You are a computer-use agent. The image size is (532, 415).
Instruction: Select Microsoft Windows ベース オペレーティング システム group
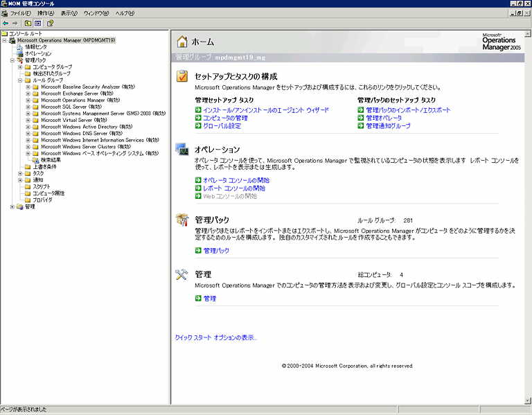click(100, 153)
